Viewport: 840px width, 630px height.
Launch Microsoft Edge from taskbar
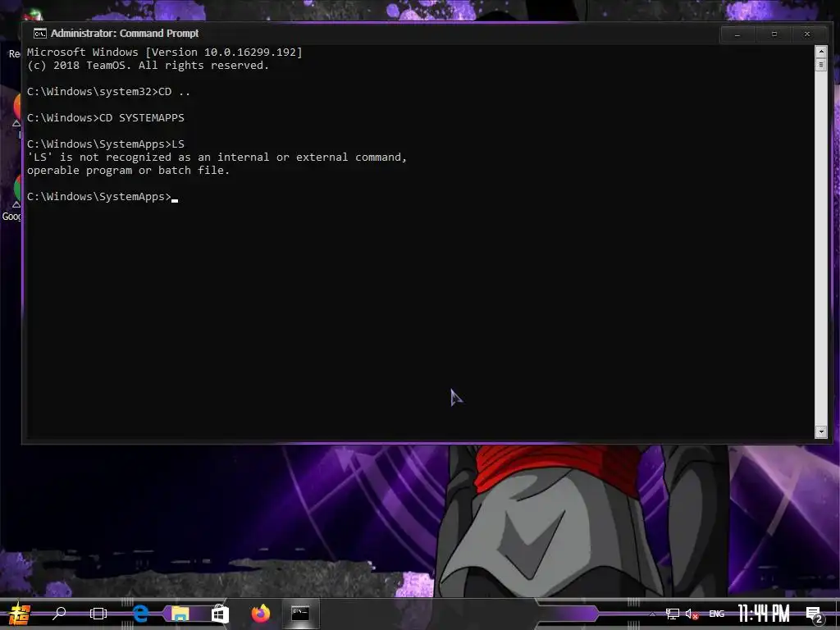pos(141,614)
